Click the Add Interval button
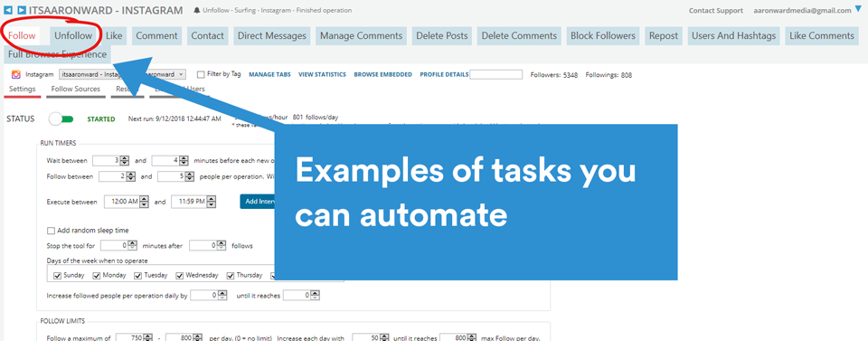This screenshot has height=341, width=868. 258,202
